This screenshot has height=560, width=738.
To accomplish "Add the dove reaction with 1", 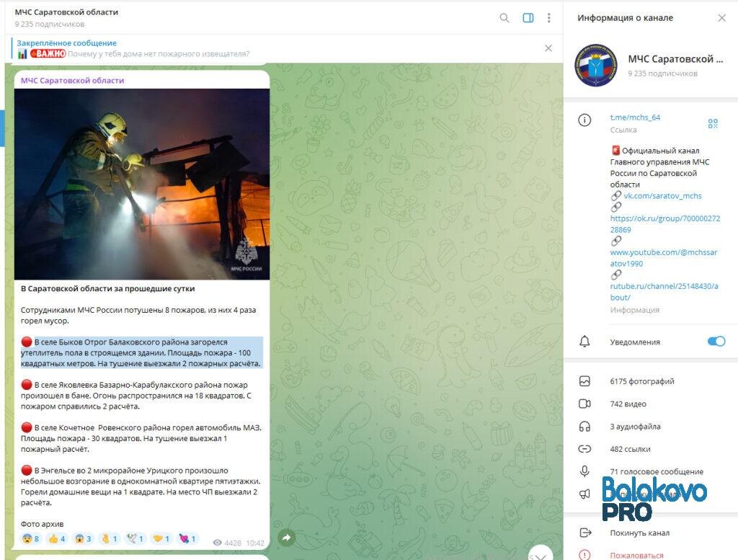I will 135,539.
